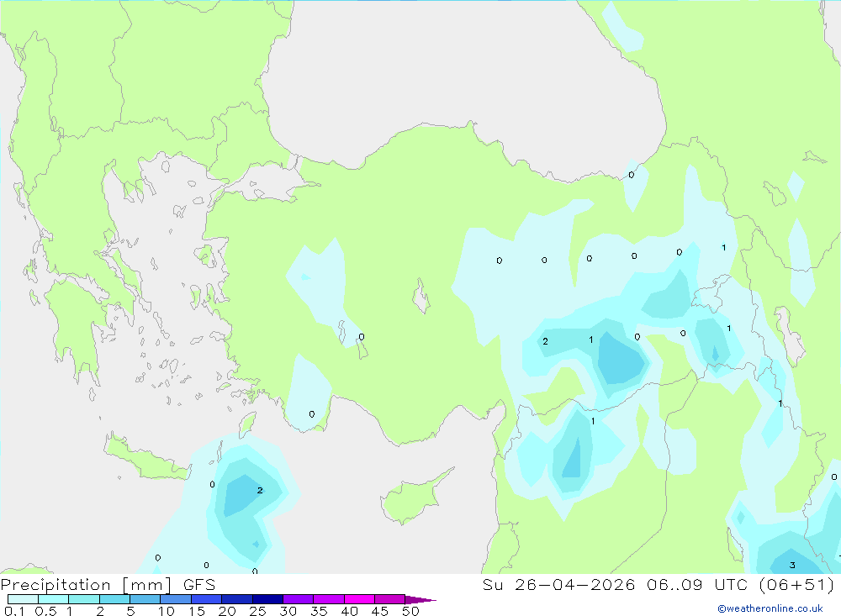
Task: Select the 30–35 mm purple legend swatch
Action: coord(299,599)
